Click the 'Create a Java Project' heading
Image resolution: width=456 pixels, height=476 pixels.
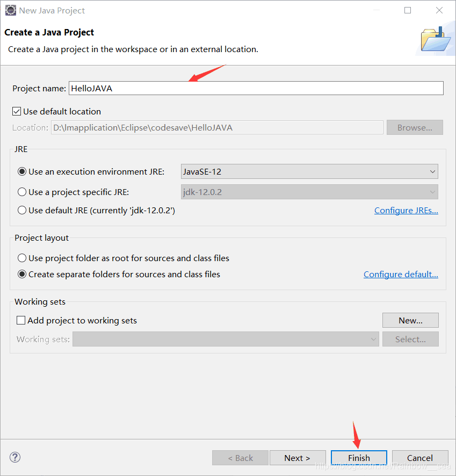pyautogui.click(x=49, y=32)
